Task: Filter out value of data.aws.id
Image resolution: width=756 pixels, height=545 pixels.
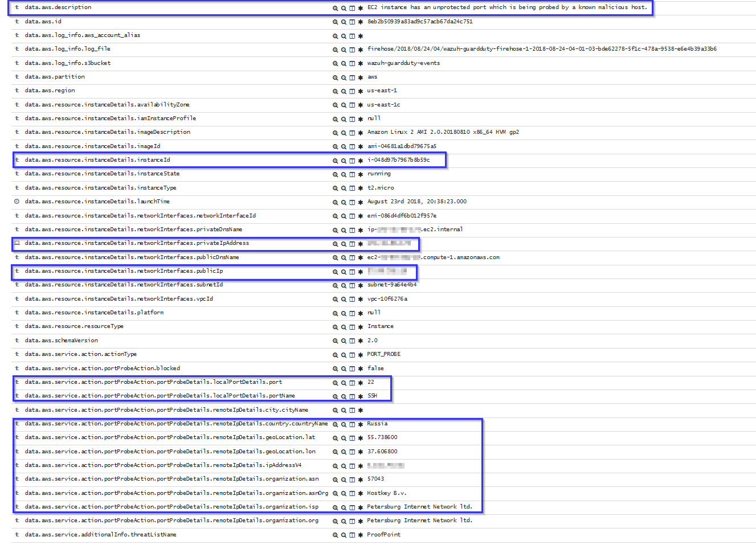Action: [344, 22]
